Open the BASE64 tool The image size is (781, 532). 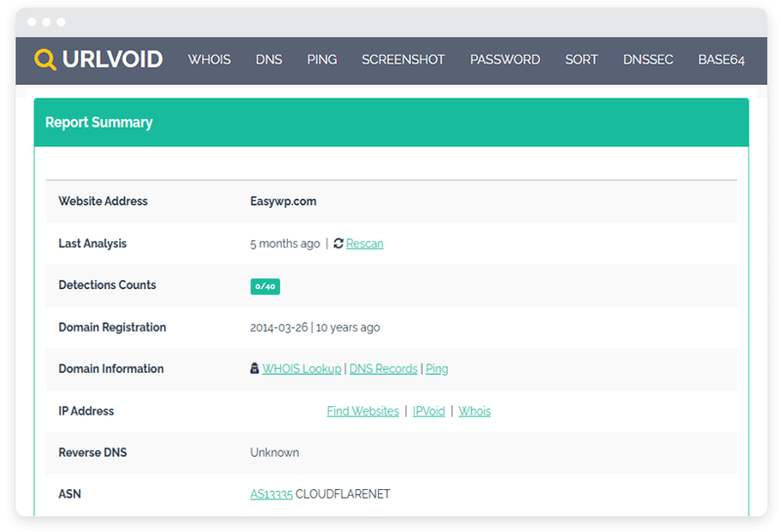pos(721,60)
